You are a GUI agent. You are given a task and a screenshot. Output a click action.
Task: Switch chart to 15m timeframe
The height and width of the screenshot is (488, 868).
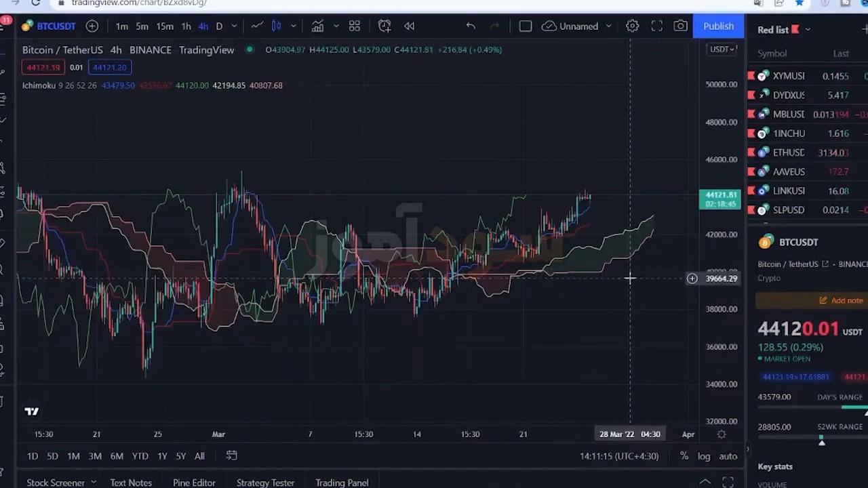[165, 26]
